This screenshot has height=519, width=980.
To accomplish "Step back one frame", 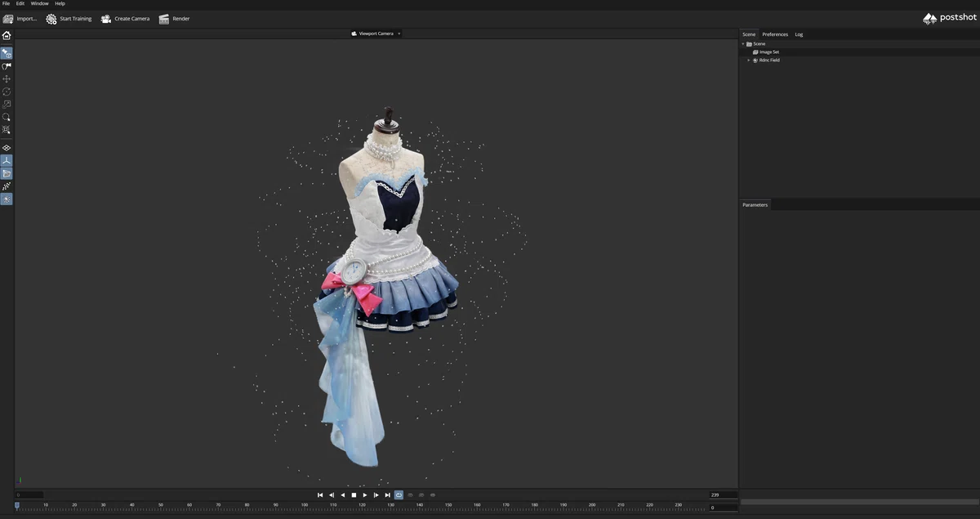I will [x=332, y=494].
